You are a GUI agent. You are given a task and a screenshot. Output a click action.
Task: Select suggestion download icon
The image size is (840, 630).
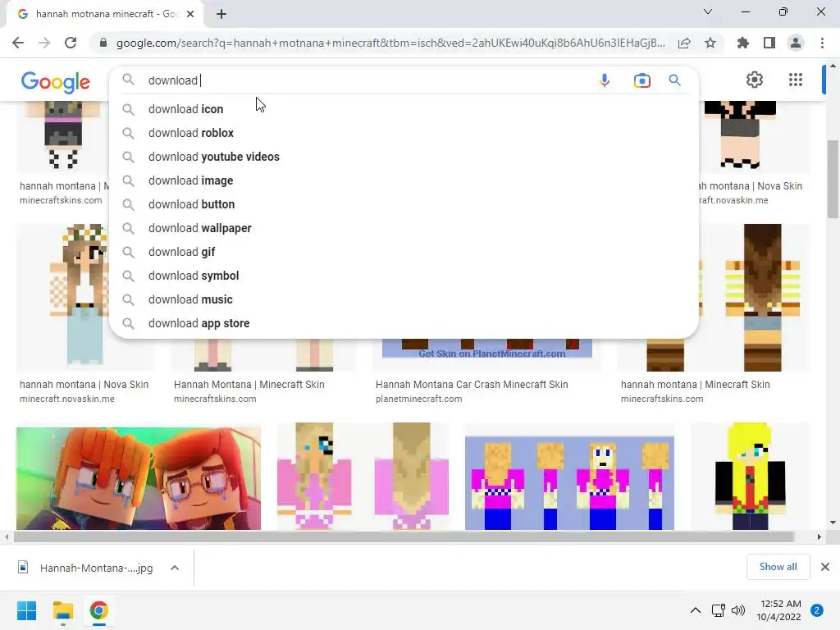pos(404,109)
